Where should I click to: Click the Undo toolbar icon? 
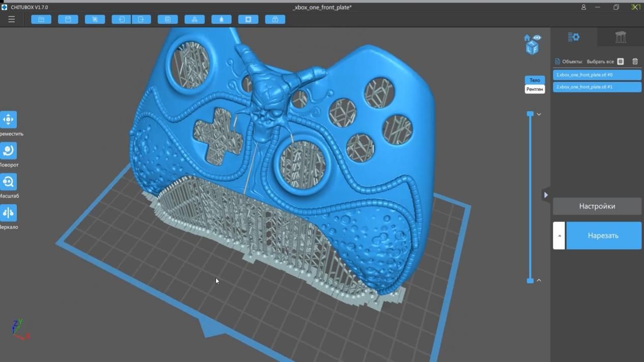(x=121, y=19)
